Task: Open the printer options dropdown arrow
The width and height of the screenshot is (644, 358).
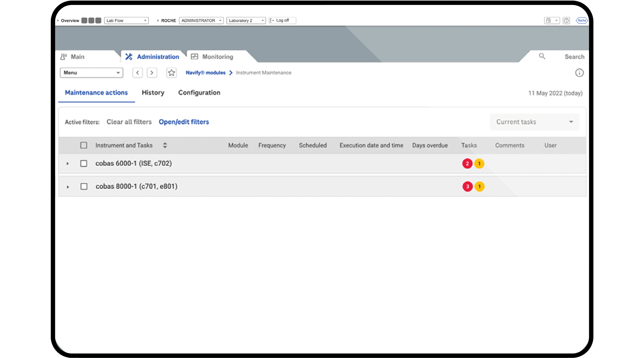Action: (556, 20)
